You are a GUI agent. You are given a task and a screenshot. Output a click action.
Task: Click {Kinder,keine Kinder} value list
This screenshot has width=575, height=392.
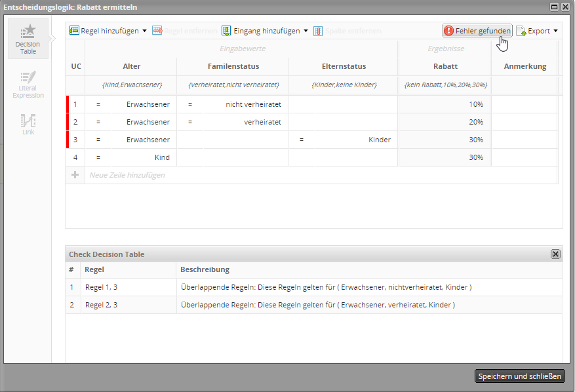(x=344, y=85)
